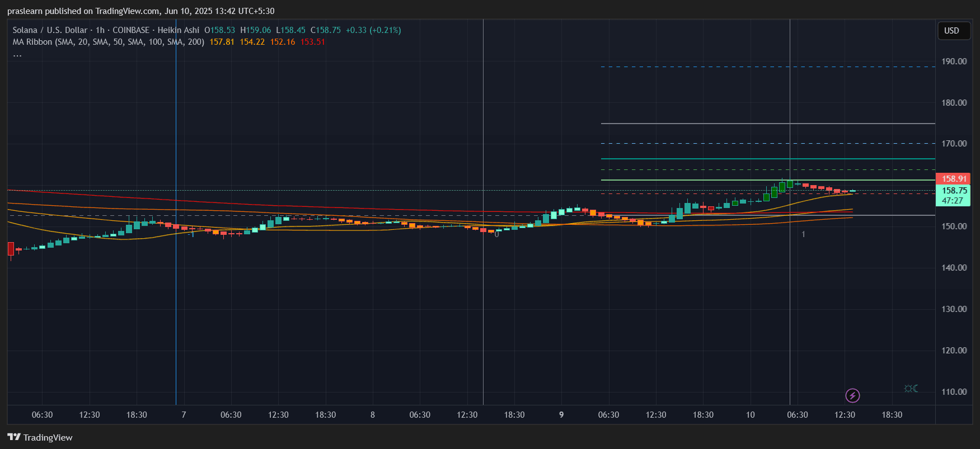Click the sun and moon phase icon

911,389
